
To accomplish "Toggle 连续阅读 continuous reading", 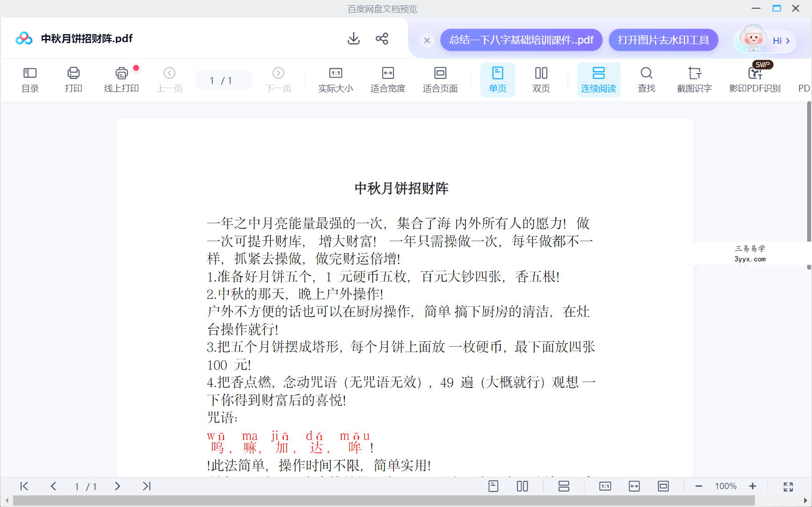I will 599,80.
